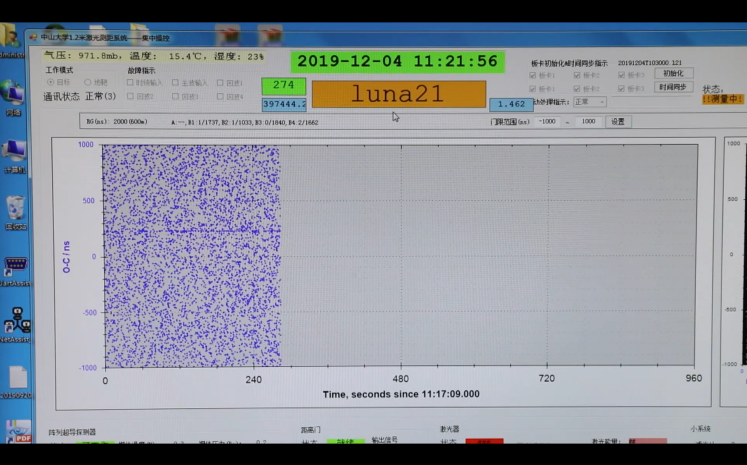Click the gate range lower bound field -1000
747x465 pixels.
pos(548,121)
